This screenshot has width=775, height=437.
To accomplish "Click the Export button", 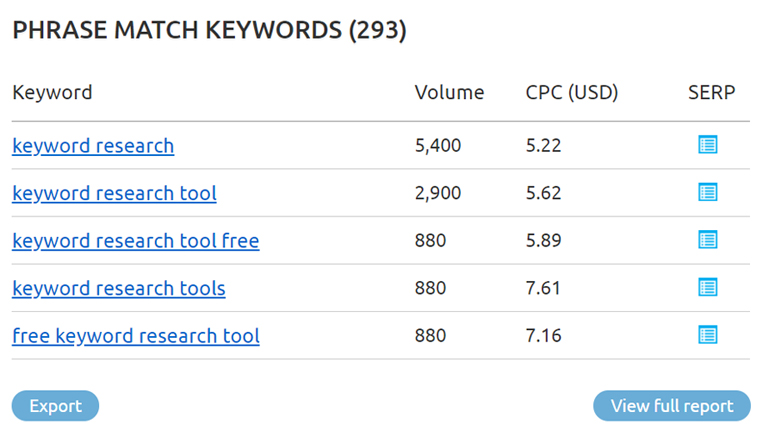I will (x=55, y=406).
